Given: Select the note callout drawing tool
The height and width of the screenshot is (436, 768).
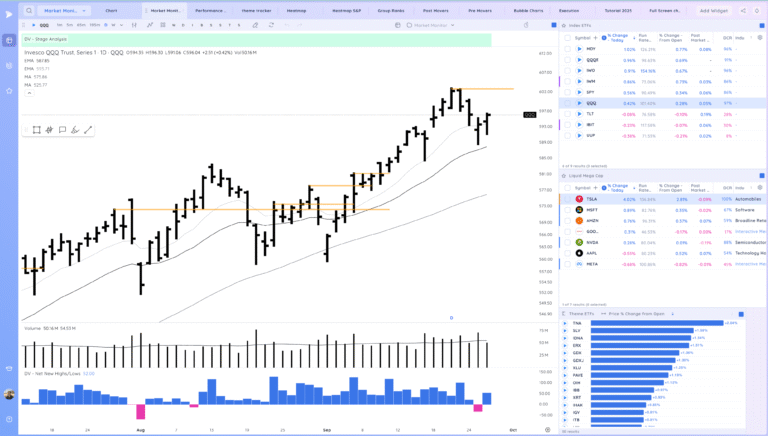Looking at the screenshot, I should pyautogui.click(x=62, y=130).
